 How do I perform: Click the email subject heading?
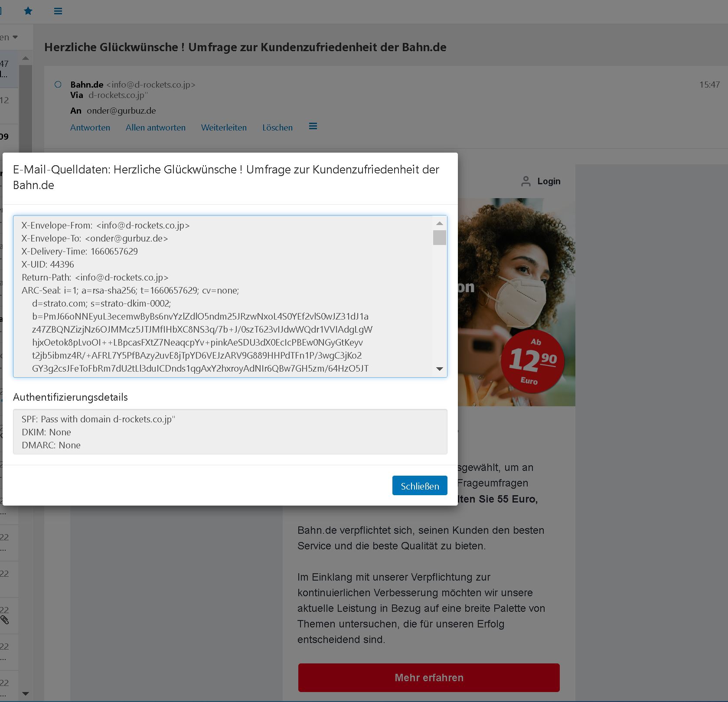[x=245, y=47]
